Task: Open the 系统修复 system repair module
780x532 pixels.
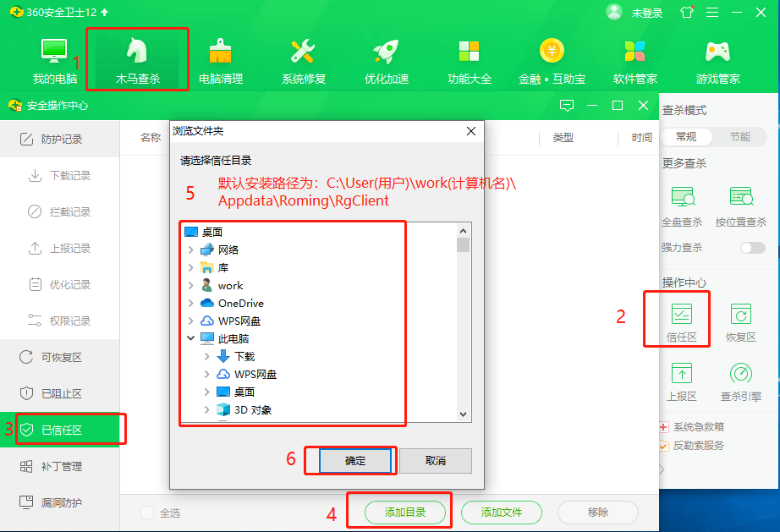Action: [x=303, y=60]
